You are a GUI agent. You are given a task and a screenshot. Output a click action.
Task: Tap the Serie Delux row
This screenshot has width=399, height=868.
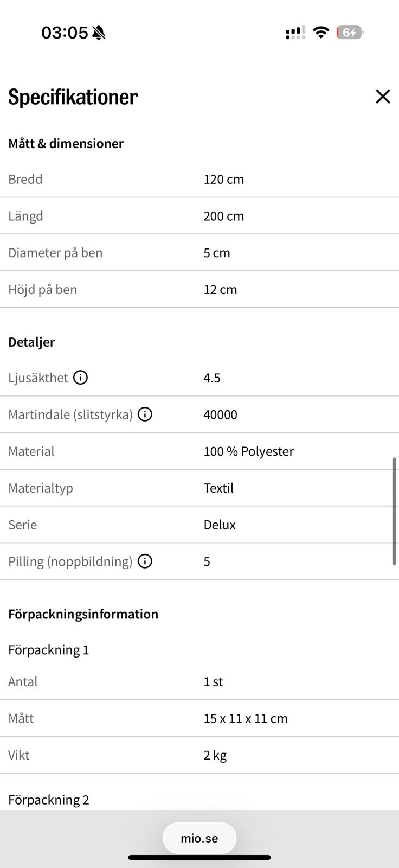click(x=200, y=525)
